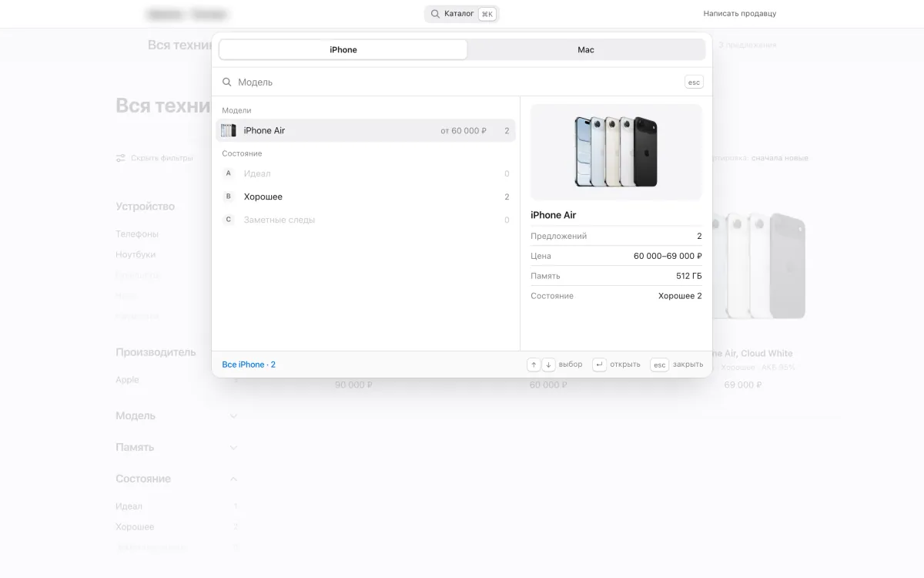The height and width of the screenshot is (578, 924).
Task: Click the от 60 000 ₽ price text
Action: (464, 131)
